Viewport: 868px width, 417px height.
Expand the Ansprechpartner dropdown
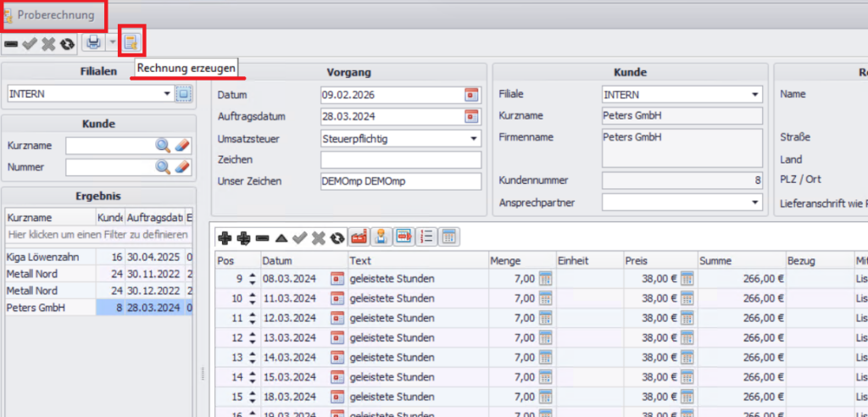pyautogui.click(x=754, y=202)
